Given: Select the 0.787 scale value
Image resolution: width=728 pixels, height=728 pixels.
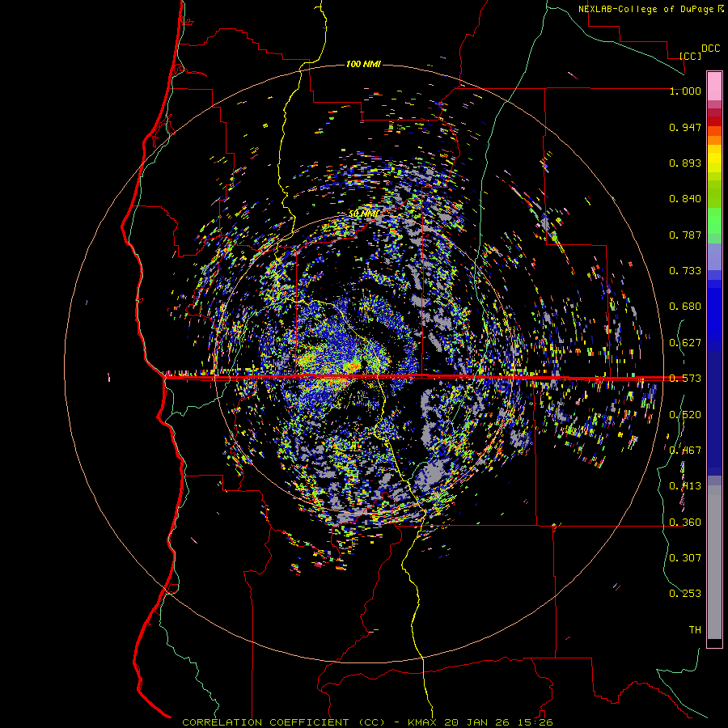Looking at the screenshot, I should tap(685, 235).
